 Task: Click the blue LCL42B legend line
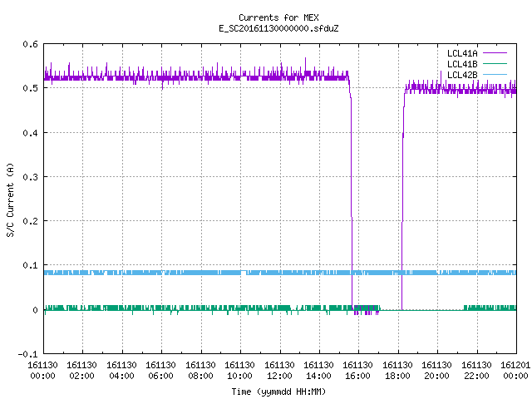point(495,74)
